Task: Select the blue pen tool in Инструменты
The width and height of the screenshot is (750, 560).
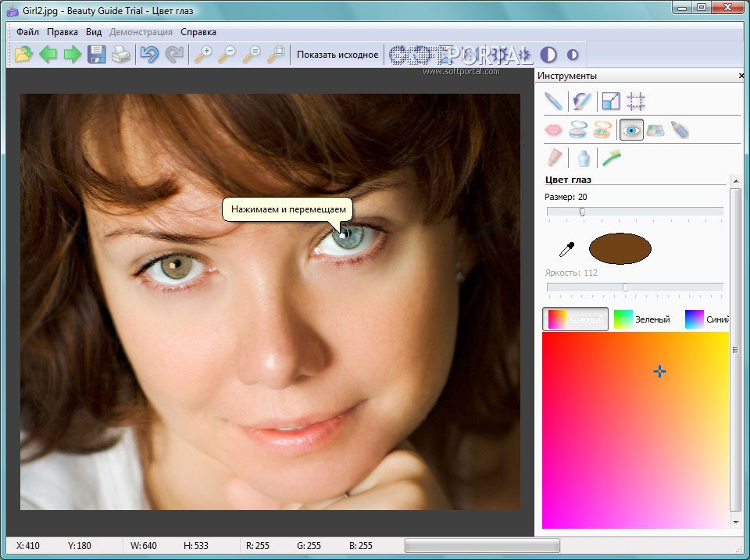Action: (553, 102)
